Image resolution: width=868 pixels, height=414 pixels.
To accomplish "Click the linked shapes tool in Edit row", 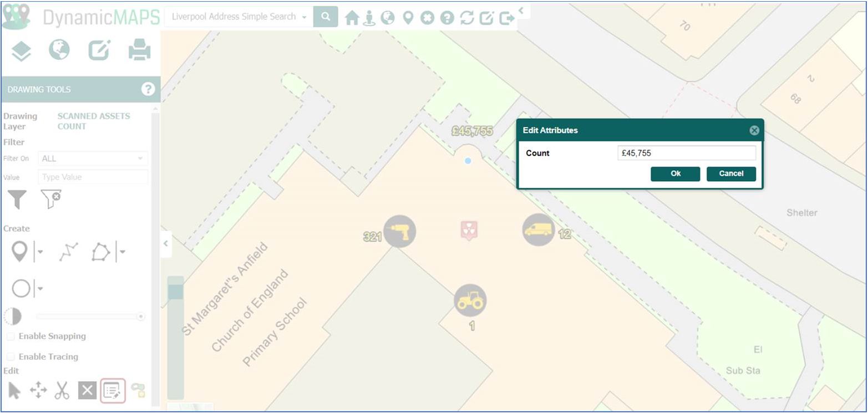I will point(138,390).
